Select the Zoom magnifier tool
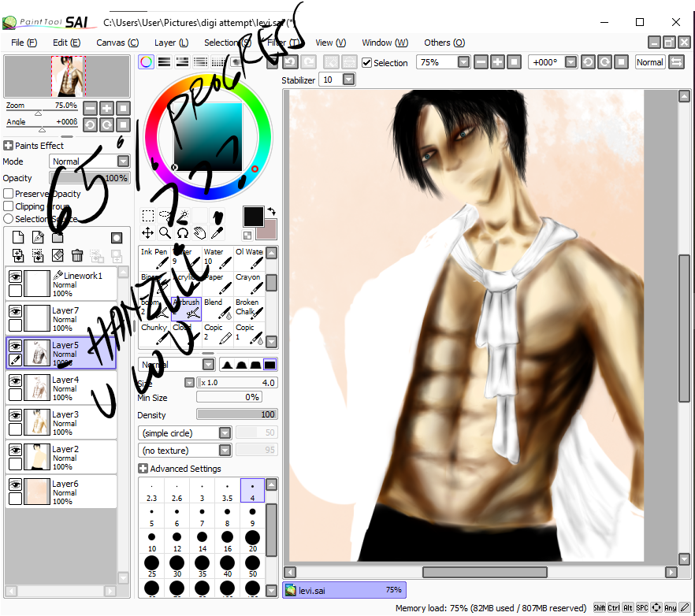 pyautogui.click(x=165, y=232)
